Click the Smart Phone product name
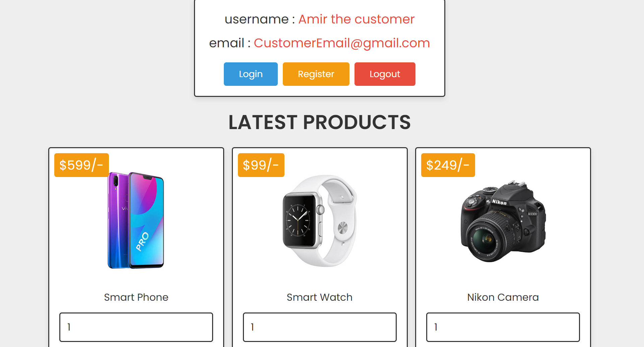 [136, 297]
